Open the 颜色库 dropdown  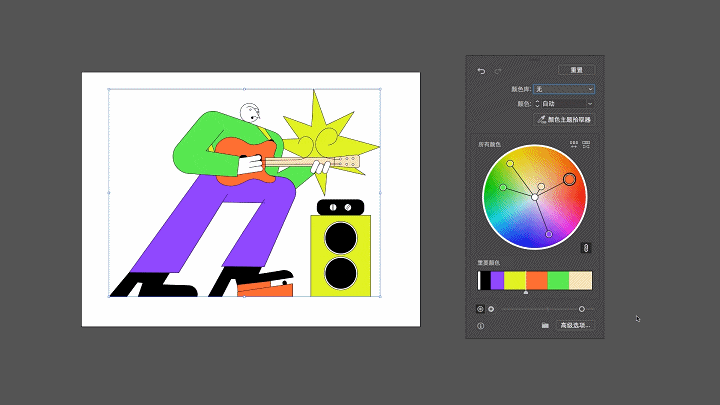click(564, 89)
